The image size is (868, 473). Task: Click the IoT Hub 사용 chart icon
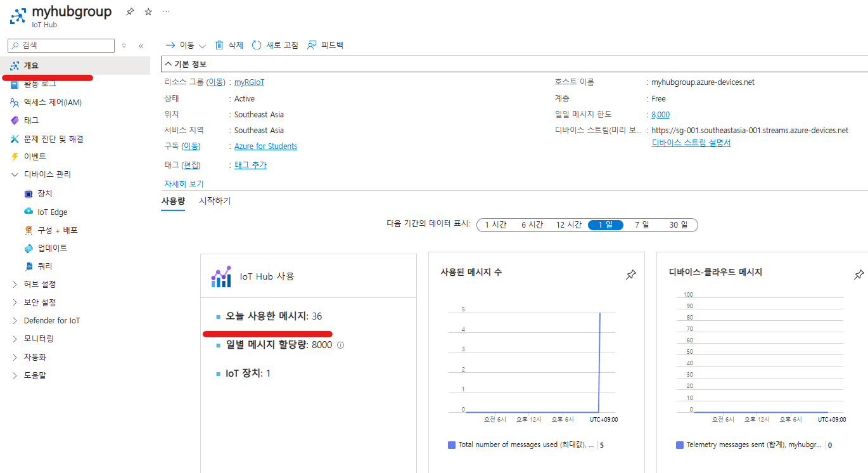tap(221, 277)
